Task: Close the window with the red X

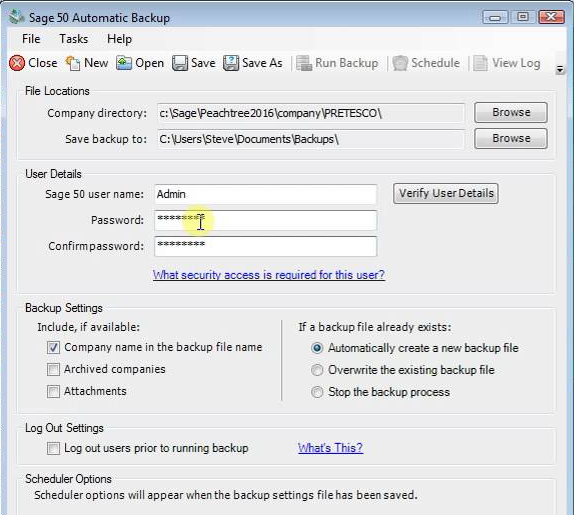Action: click(x=551, y=17)
